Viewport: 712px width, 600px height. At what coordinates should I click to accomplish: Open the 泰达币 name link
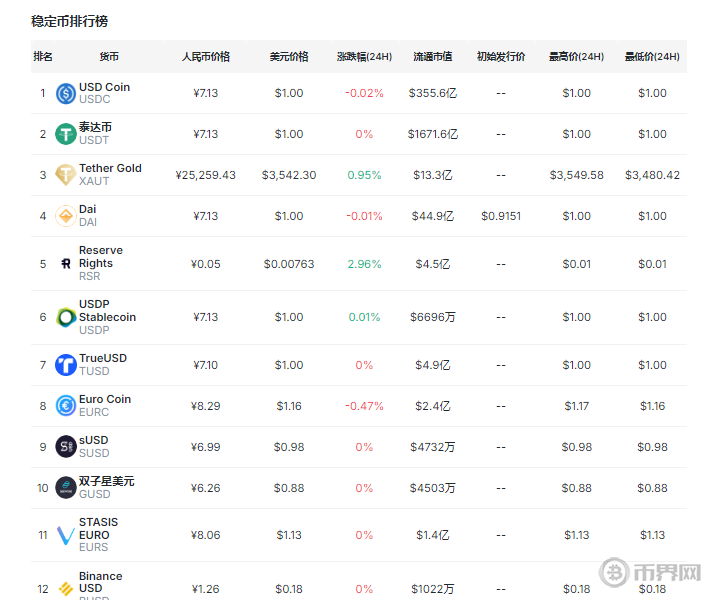click(x=96, y=128)
